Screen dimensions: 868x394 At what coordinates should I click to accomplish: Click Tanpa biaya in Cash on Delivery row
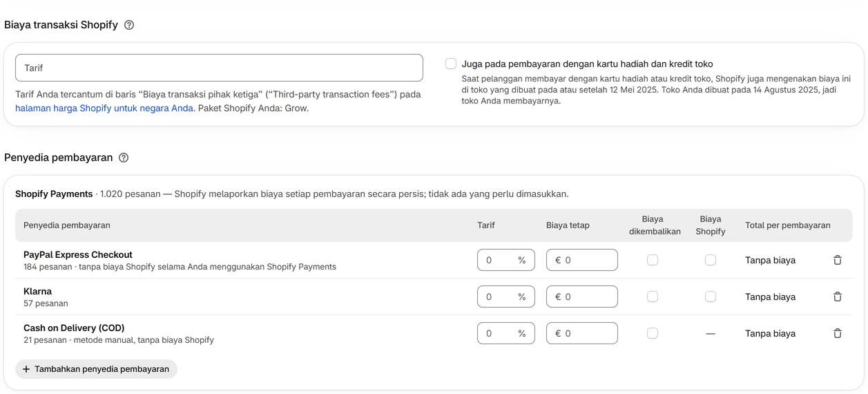click(x=770, y=333)
